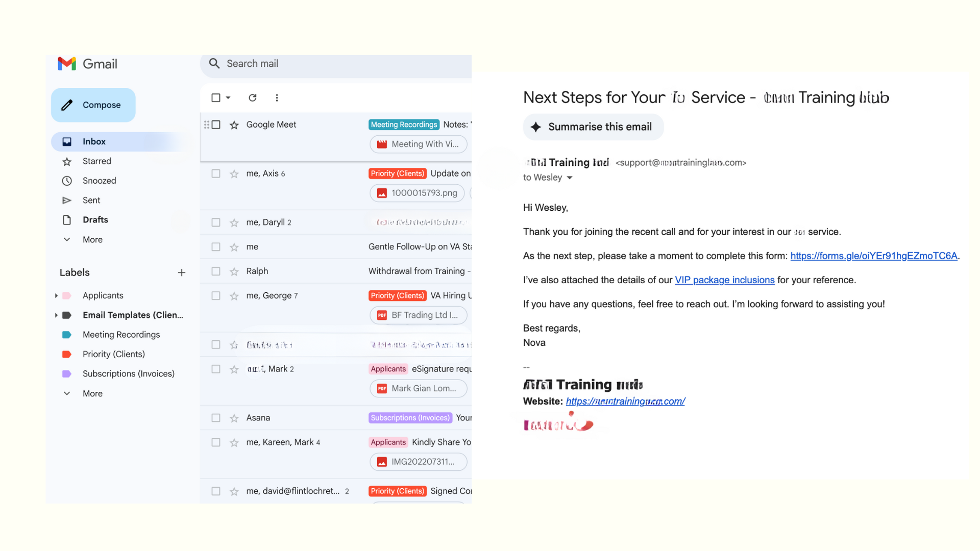The width and height of the screenshot is (980, 551).
Task: Click the plus icon to create new label
Action: click(181, 272)
